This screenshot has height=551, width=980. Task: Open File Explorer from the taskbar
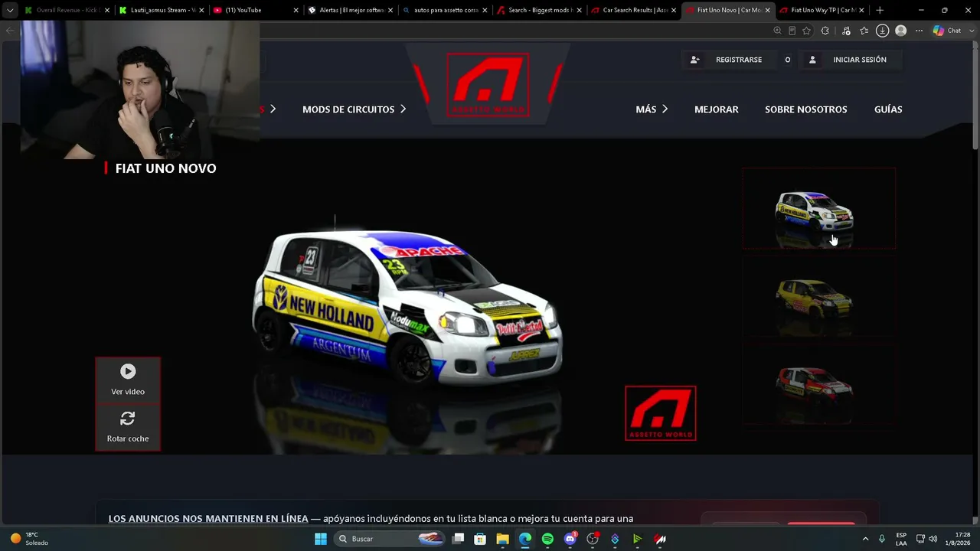pyautogui.click(x=502, y=539)
